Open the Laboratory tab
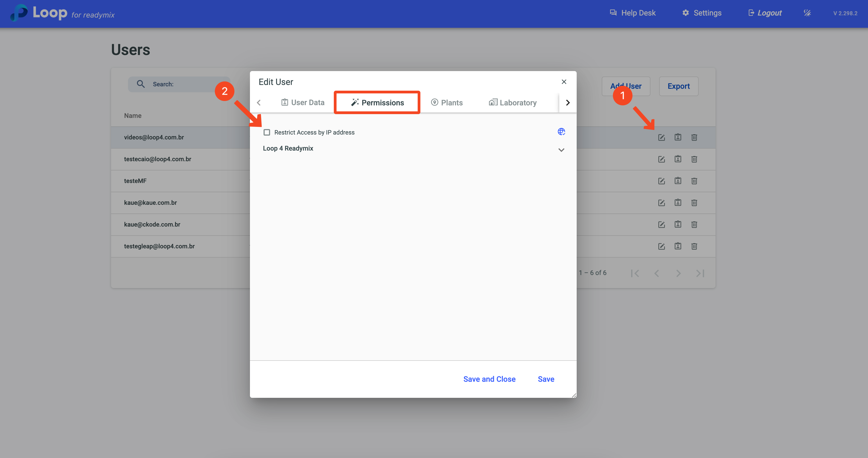 click(512, 102)
